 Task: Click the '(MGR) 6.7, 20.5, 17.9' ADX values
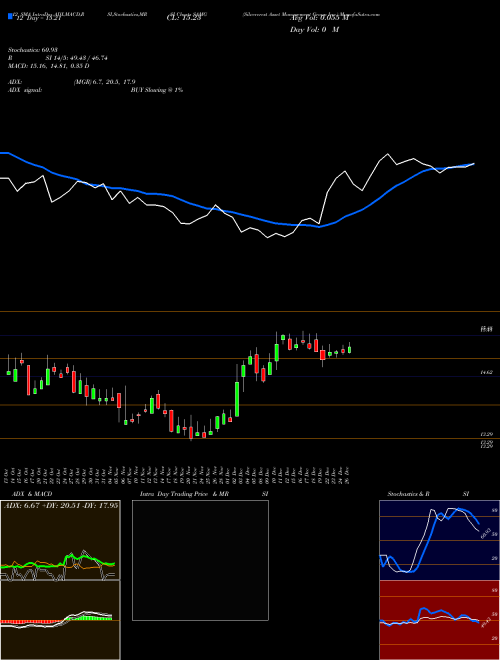(104, 82)
